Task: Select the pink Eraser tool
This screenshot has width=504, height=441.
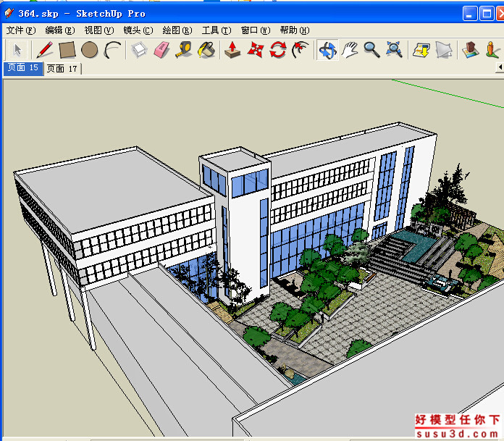Action: tap(161, 50)
